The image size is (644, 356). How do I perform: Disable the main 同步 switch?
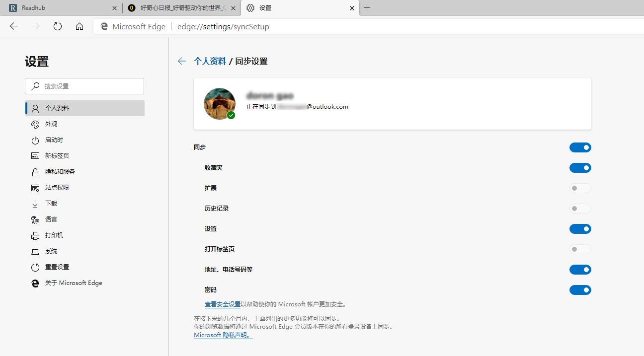580,147
